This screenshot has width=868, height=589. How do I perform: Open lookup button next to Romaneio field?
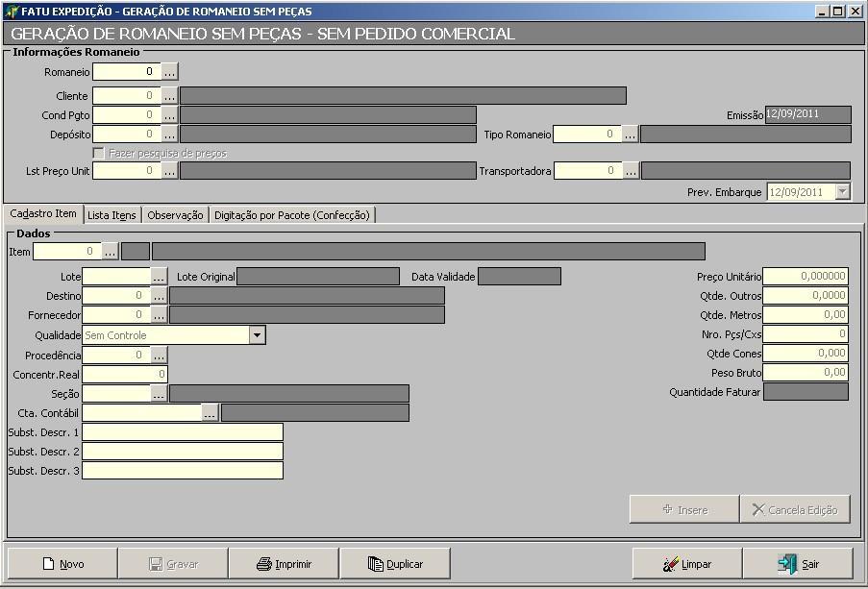click(169, 72)
